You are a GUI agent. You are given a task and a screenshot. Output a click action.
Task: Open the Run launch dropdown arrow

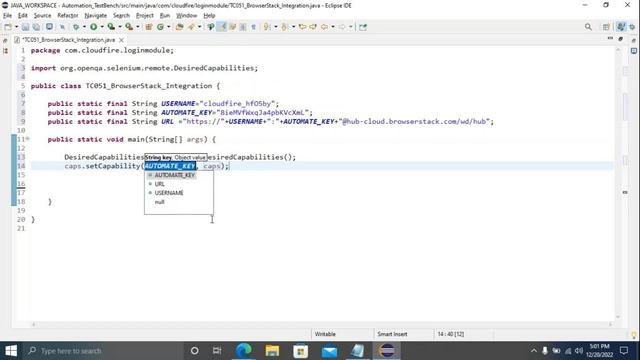(102, 27)
